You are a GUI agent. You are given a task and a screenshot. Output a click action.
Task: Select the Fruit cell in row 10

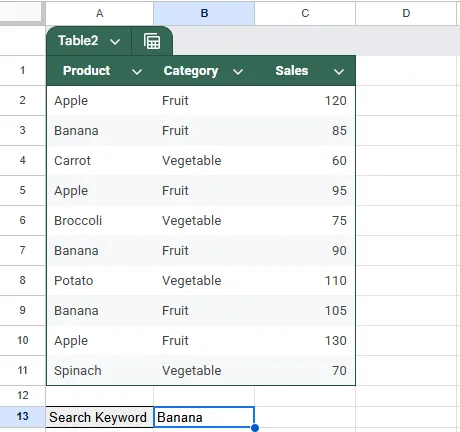point(204,341)
